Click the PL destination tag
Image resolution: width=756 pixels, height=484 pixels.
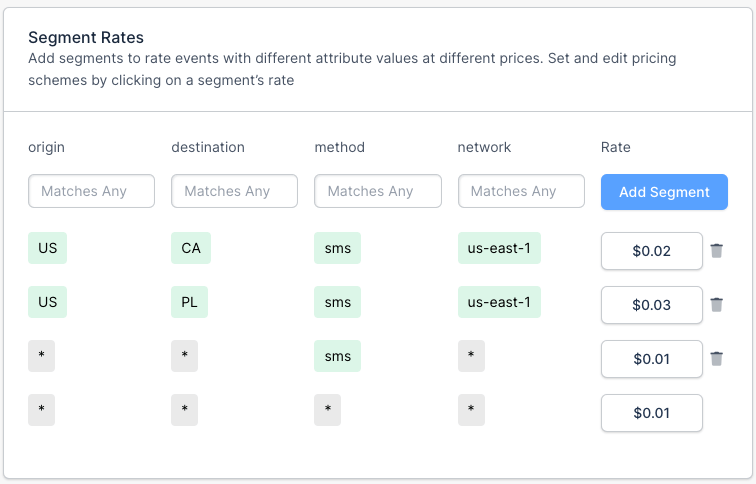pyautogui.click(x=190, y=302)
